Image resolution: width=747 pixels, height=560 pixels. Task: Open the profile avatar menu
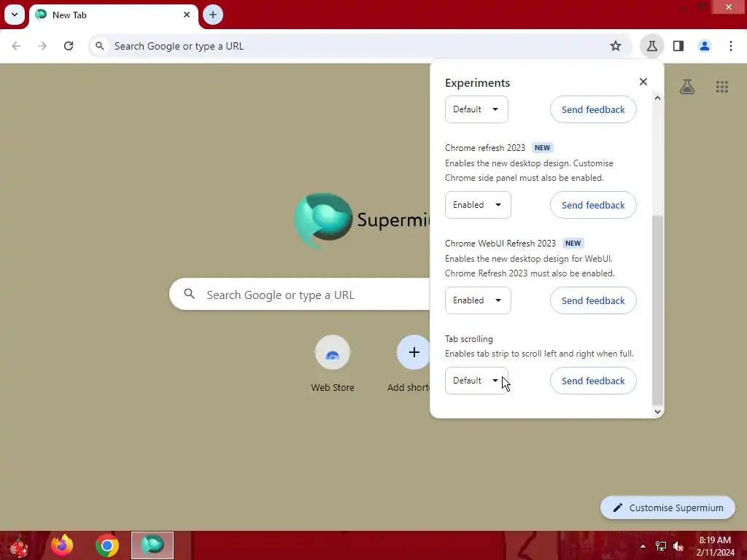point(705,46)
